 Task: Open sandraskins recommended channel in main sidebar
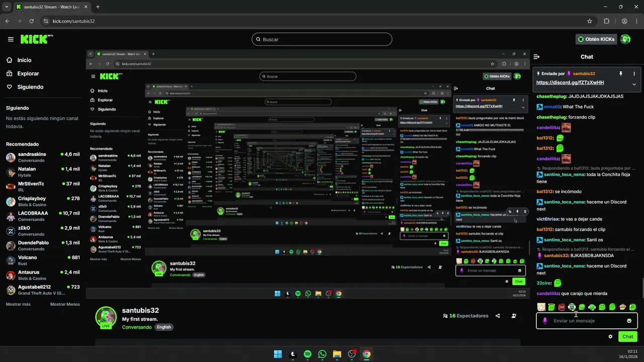pos(43,157)
